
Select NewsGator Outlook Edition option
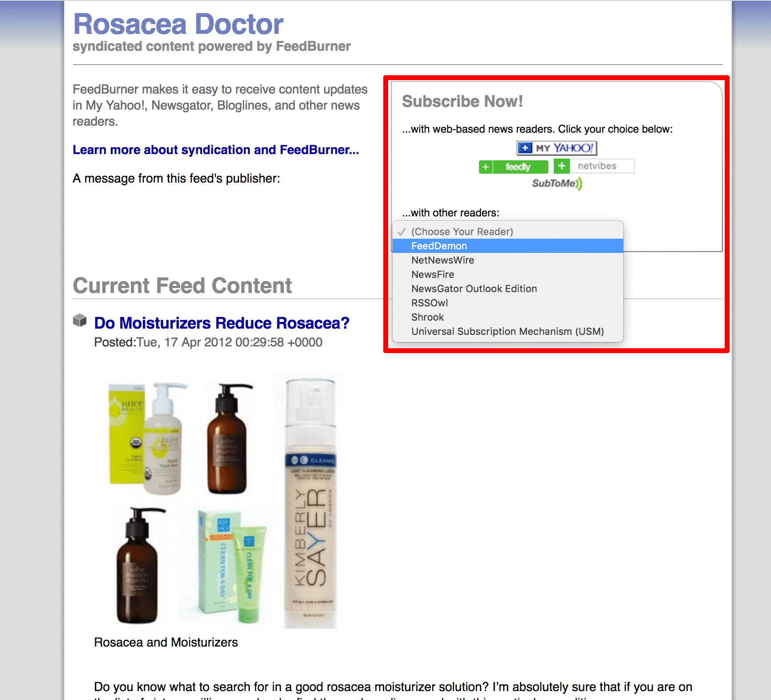pyautogui.click(x=507, y=289)
